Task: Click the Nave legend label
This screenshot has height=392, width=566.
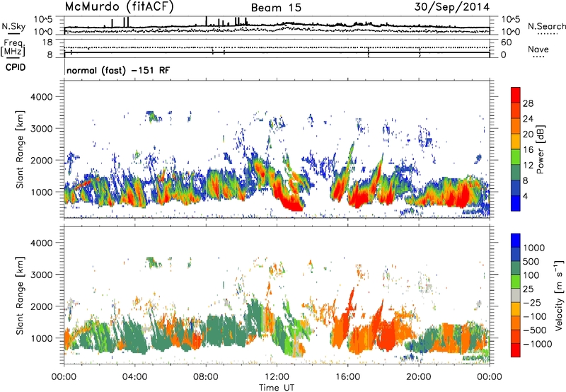Action: [x=538, y=49]
